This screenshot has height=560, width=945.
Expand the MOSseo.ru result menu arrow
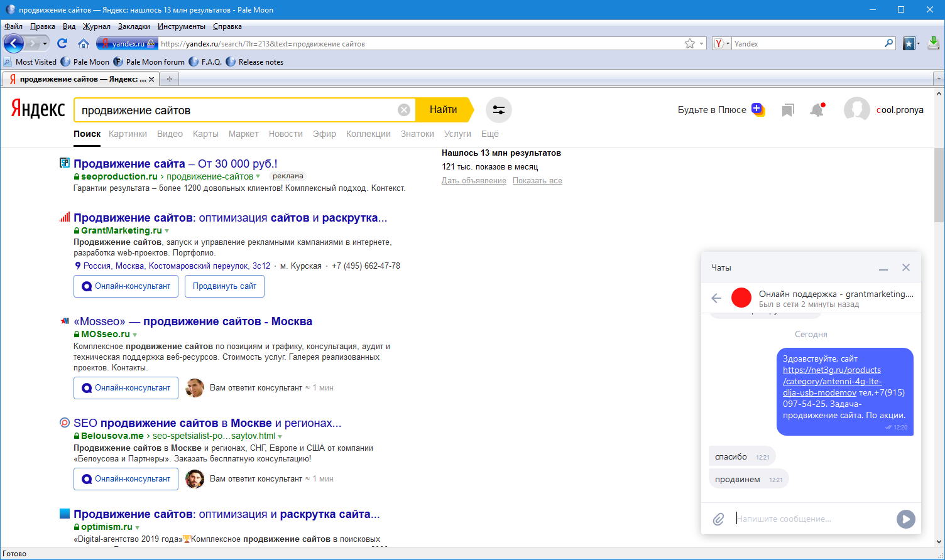[134, 335]
